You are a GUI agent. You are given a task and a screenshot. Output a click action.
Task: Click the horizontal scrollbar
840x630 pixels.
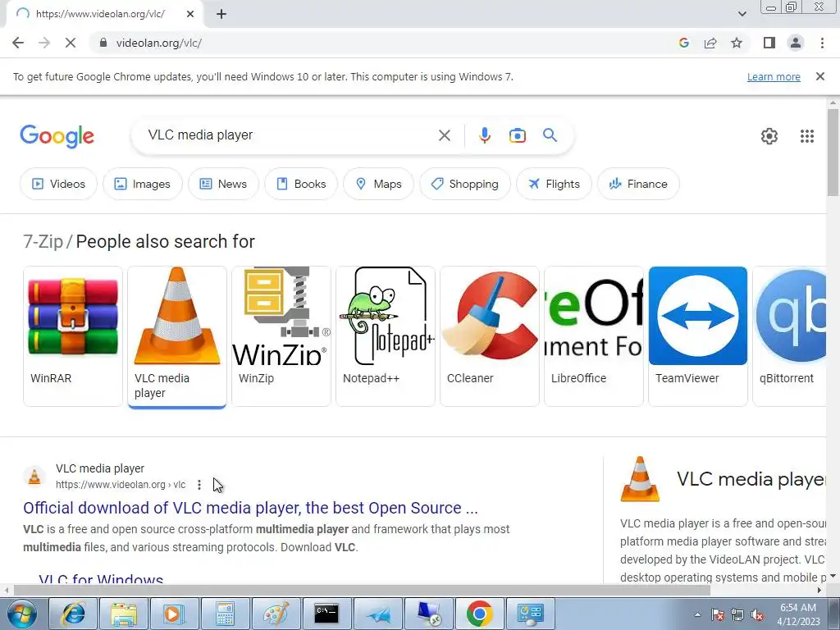click(362, 591)
